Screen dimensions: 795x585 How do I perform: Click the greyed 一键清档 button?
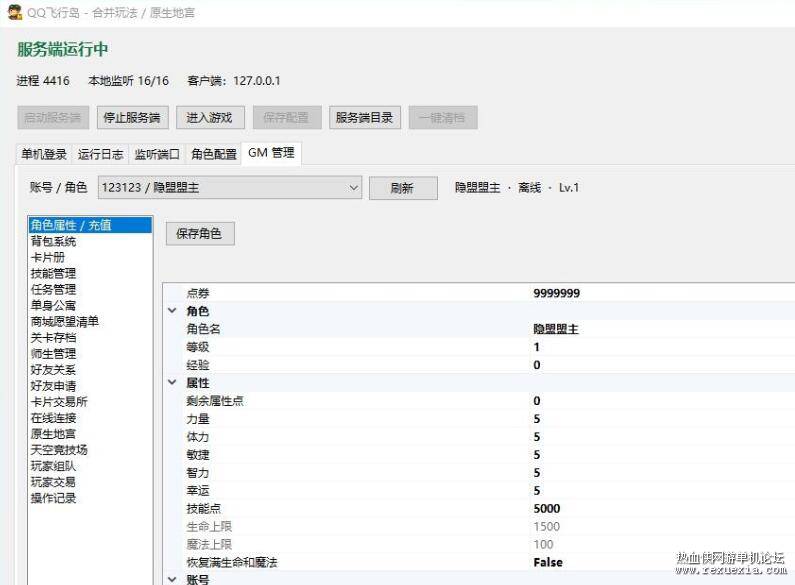coord(443,118)
